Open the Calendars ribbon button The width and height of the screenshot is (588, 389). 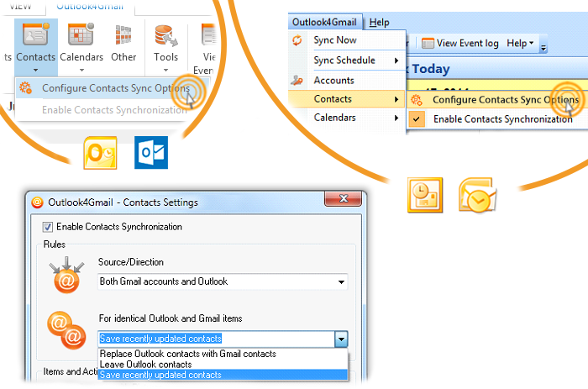point(81,47)
